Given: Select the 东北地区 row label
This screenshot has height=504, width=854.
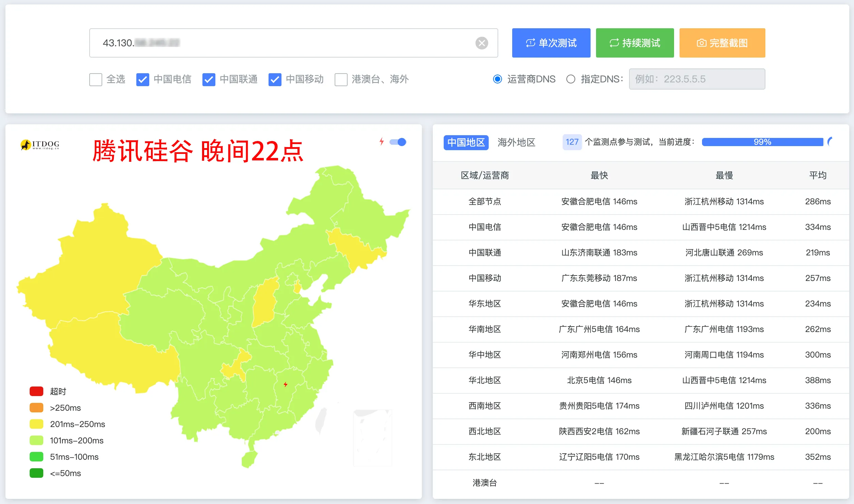Looking at the screenshot, I should (485, 457).
